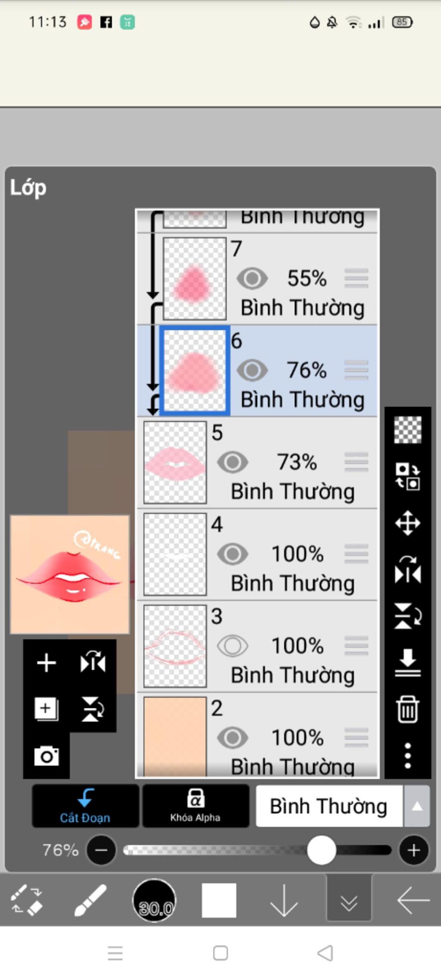Image resolution: width=441 pixels, height=980 pixels.
Task: Add a new layer with plus icon
Action: [x=47, y=663]
